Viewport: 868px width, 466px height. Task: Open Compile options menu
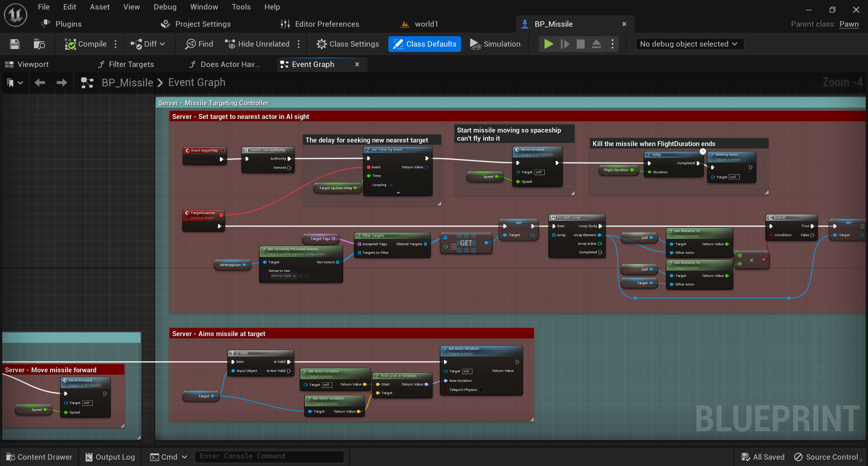pos(116,44)
